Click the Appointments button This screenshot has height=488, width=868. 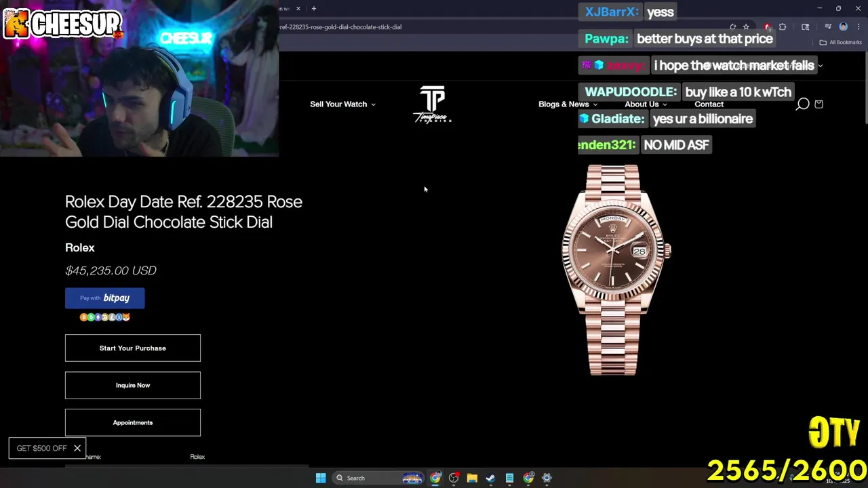133,422
